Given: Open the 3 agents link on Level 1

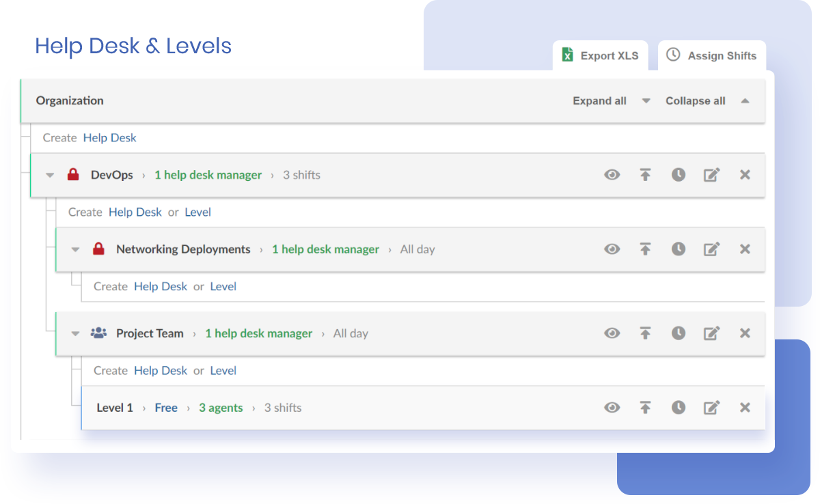Looking at the screenshot, I should coord(221,407).
